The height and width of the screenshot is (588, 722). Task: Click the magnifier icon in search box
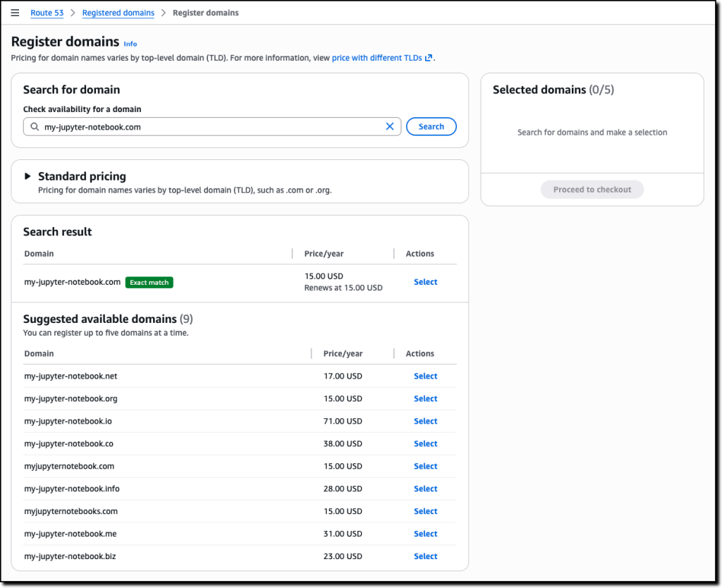[35, 127]
